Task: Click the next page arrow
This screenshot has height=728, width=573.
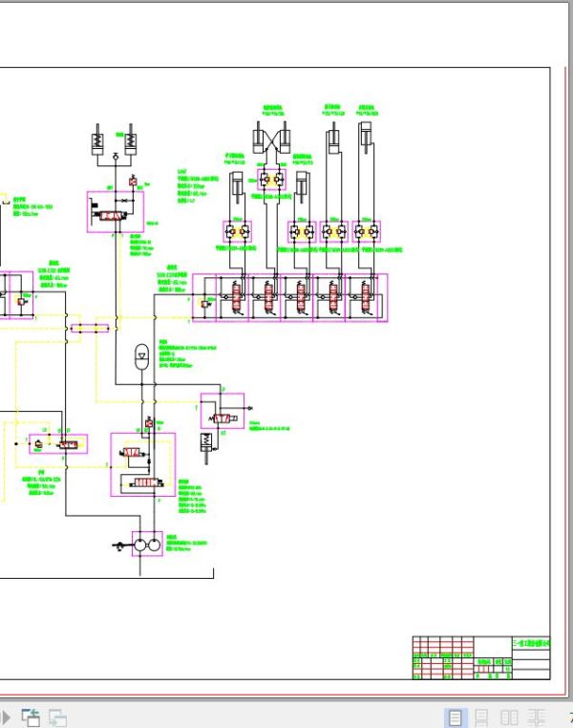Action: [6, 717]
